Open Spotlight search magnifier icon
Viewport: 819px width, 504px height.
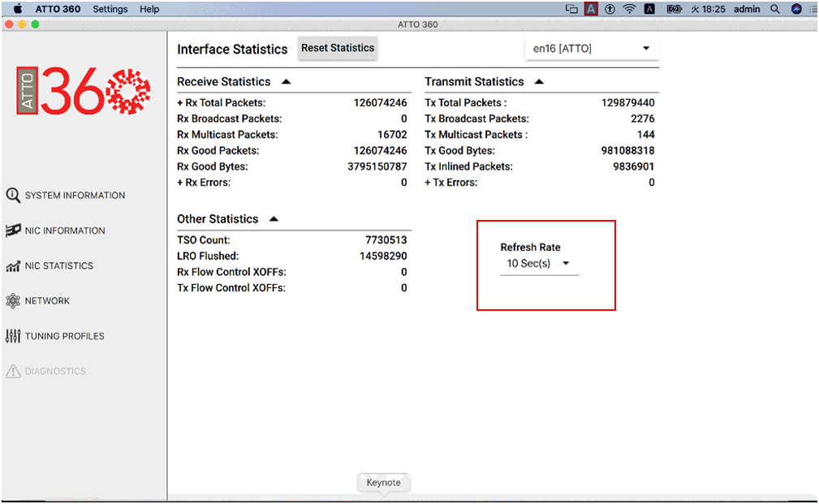point(775,9)
